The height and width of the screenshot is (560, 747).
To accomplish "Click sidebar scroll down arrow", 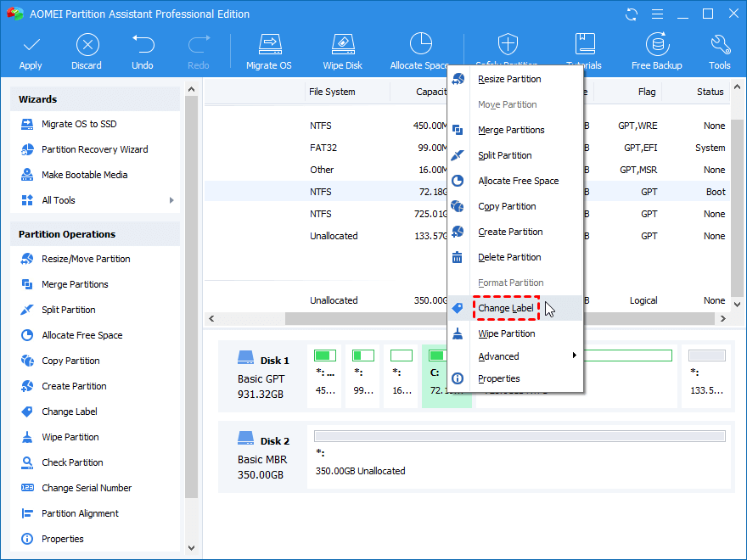I will pyautogui.click(x=192, y=548).
